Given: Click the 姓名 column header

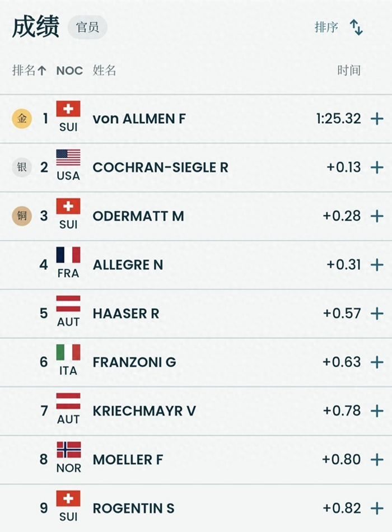Looking at the screenshot, I should pos(104,71).
